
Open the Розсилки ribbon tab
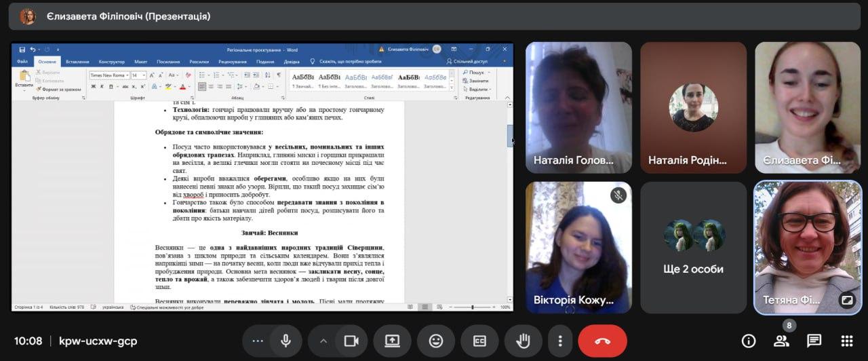click(x=199, y=61)
